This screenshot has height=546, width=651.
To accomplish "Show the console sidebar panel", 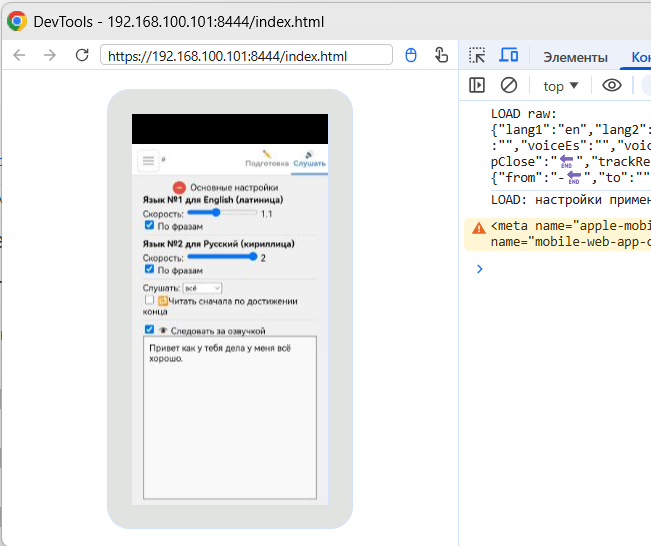I will (x=477, y=86).
